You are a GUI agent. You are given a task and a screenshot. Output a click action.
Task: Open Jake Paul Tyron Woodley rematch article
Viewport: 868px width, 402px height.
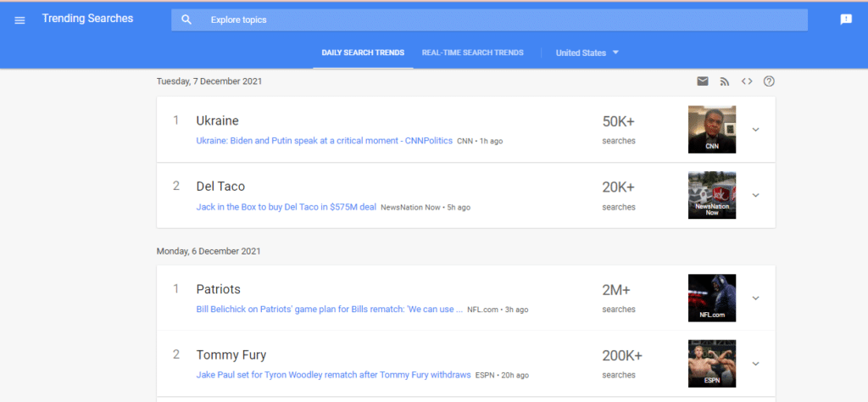coord(333,375)
